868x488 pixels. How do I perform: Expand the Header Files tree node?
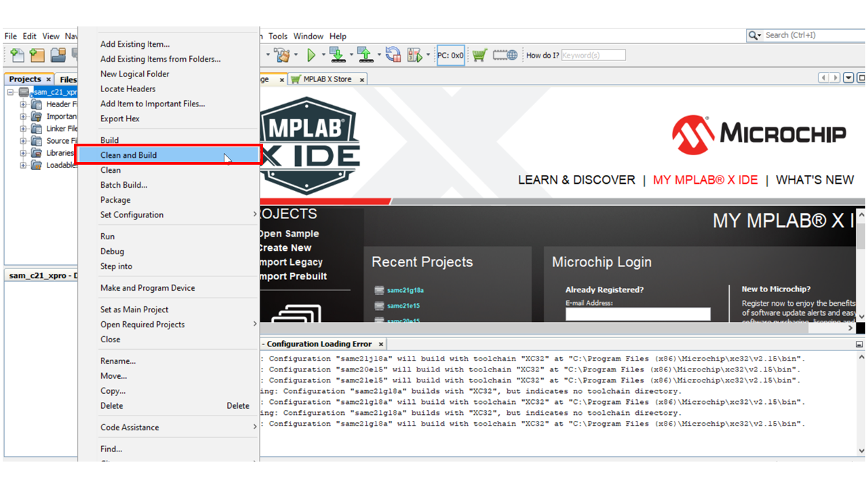pos(23,104)
